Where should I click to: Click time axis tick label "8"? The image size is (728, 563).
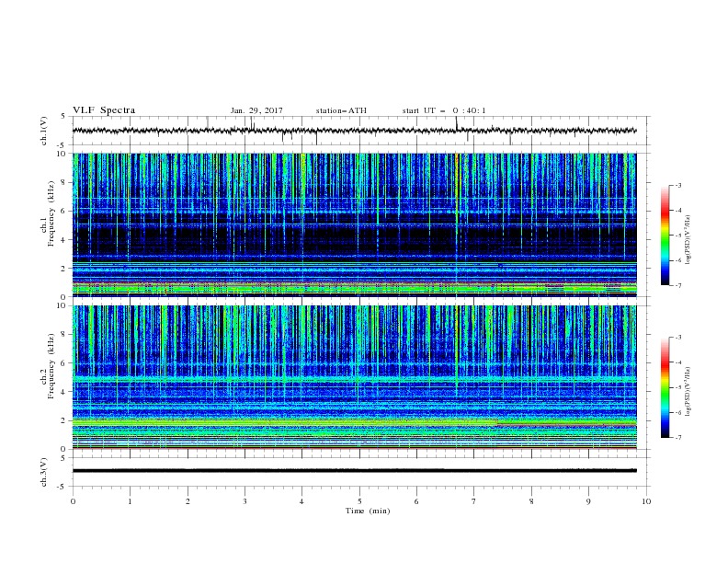pyautogui.click(x=531, y=501)
